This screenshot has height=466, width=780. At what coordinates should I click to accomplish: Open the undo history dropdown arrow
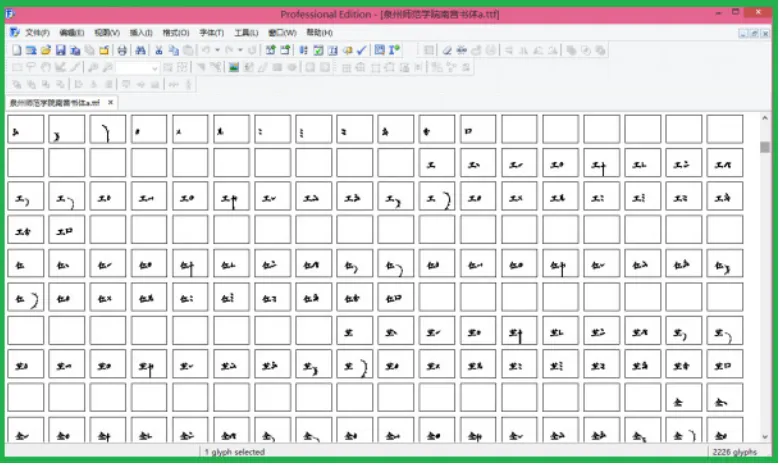217,50
